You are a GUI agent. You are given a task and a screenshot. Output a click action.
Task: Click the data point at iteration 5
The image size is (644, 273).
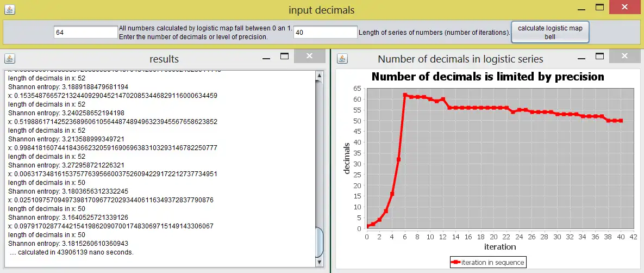tap(398, 159)
